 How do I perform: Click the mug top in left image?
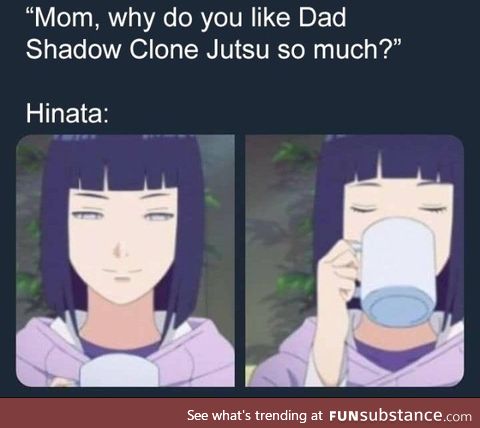[x=118, y=370]
